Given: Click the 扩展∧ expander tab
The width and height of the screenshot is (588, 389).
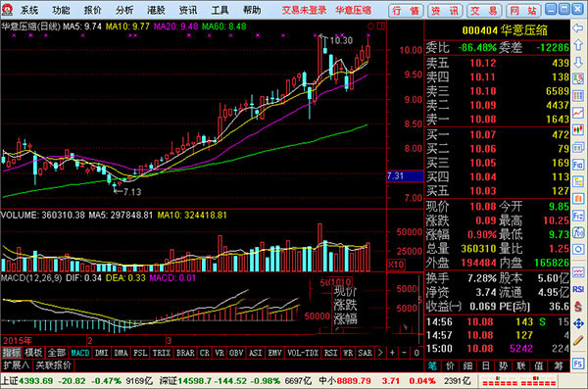Looking at the screenshot, I should tap(16, 365).
